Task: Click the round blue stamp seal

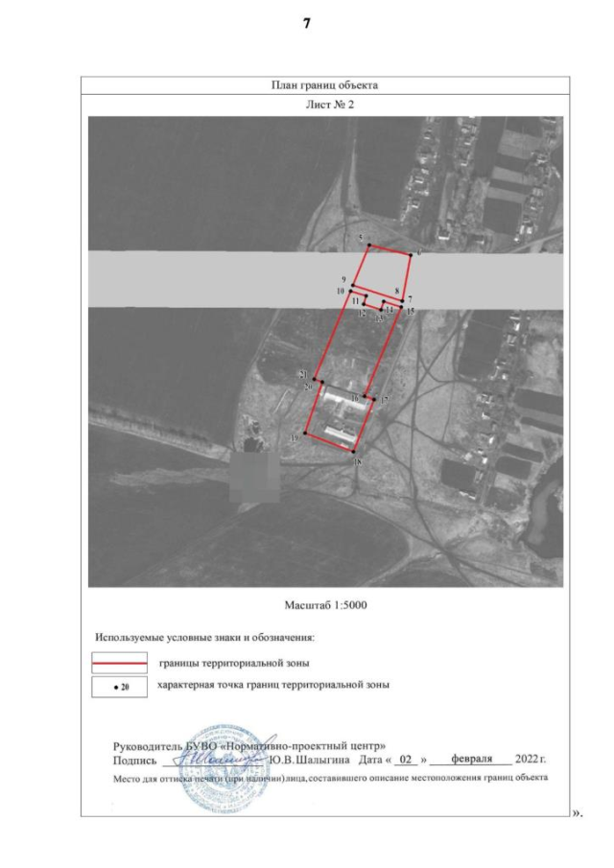Action: pyautogui.click(x=224, y=783)
